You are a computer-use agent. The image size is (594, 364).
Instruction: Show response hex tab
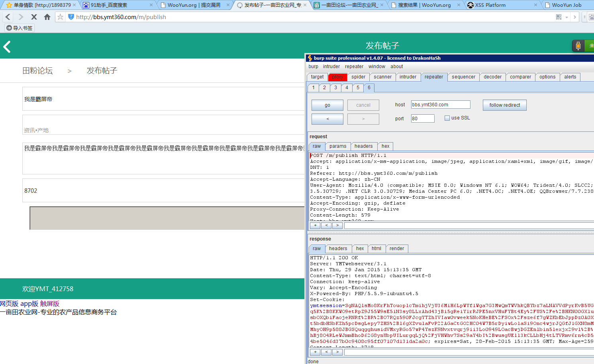[x=360, y=249]
